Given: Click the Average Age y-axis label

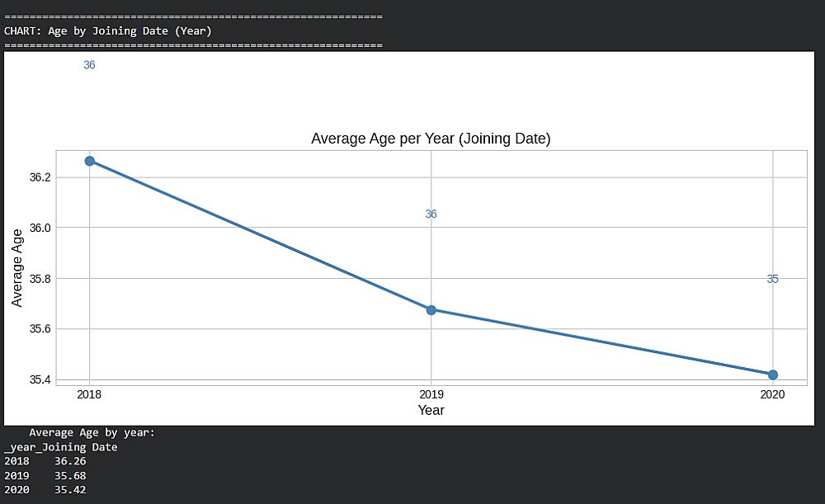Looking at the screenshot, I should coord(16,268).
